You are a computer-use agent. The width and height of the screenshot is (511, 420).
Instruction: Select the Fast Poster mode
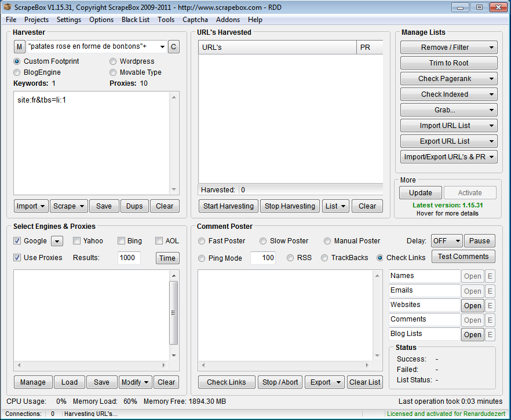coord(202,241)
